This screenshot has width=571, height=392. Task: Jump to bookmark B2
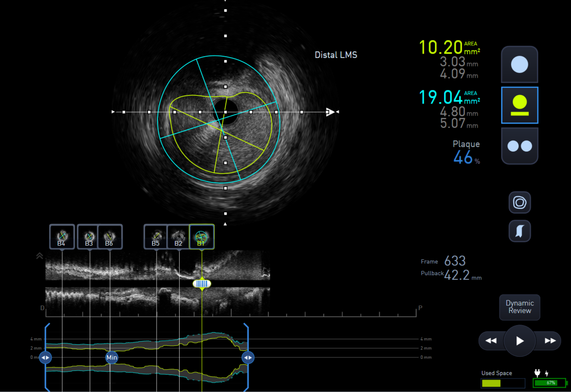[178, 237]
